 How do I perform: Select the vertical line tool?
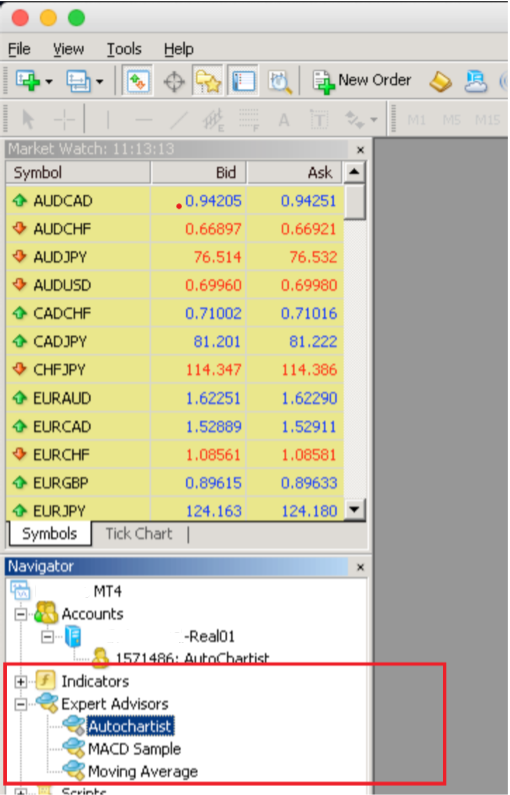click(x=107, y=120)
